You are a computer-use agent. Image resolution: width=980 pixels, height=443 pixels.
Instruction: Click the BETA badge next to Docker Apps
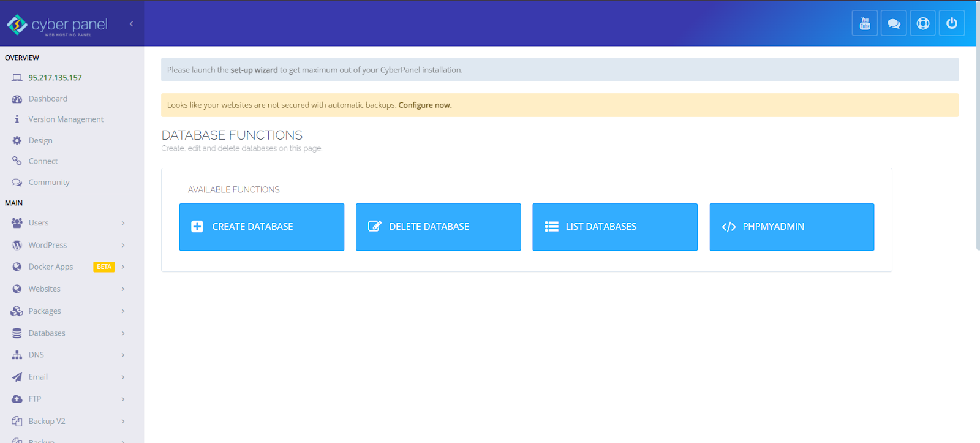pos(104,267)
